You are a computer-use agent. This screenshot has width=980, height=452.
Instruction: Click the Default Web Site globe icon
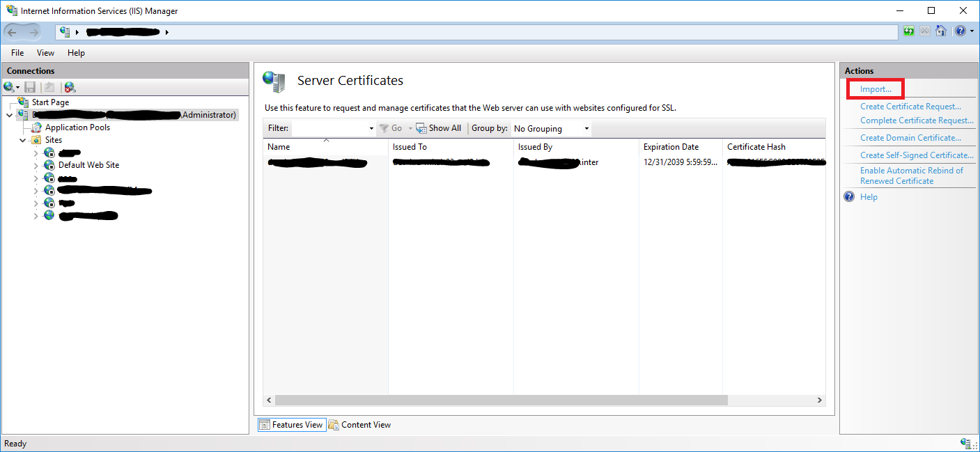pyautogui.click(x=49, y=165)
